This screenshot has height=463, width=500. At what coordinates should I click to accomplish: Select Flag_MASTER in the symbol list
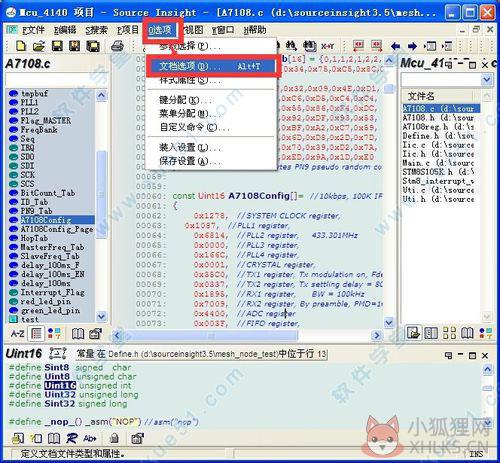(46, 120)
